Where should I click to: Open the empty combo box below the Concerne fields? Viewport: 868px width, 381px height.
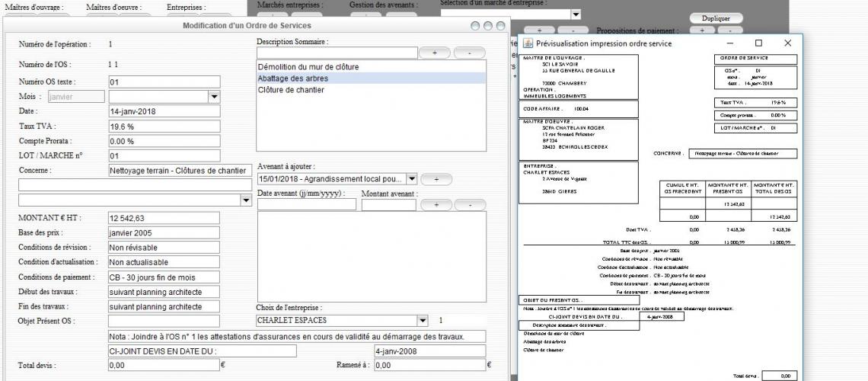246,200
